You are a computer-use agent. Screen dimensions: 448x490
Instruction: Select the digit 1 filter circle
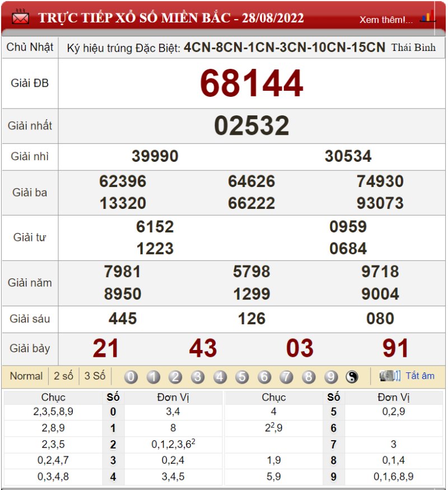pyautogui.click(x=153, y=377)
